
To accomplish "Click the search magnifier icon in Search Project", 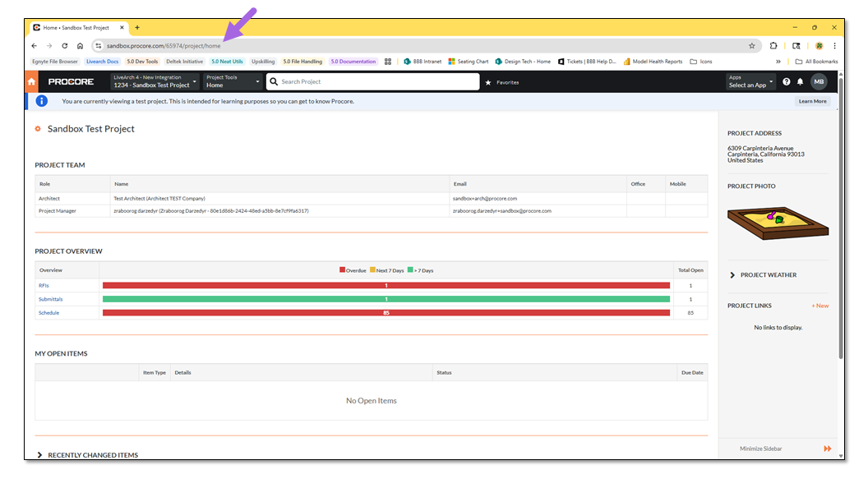I will [x=274, y=81].
